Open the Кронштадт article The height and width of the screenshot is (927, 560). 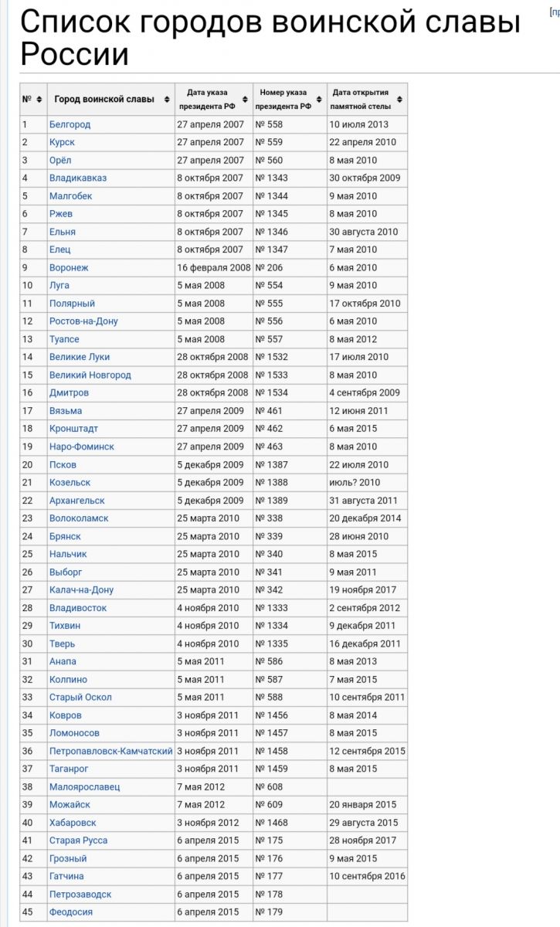click(73, 429)
